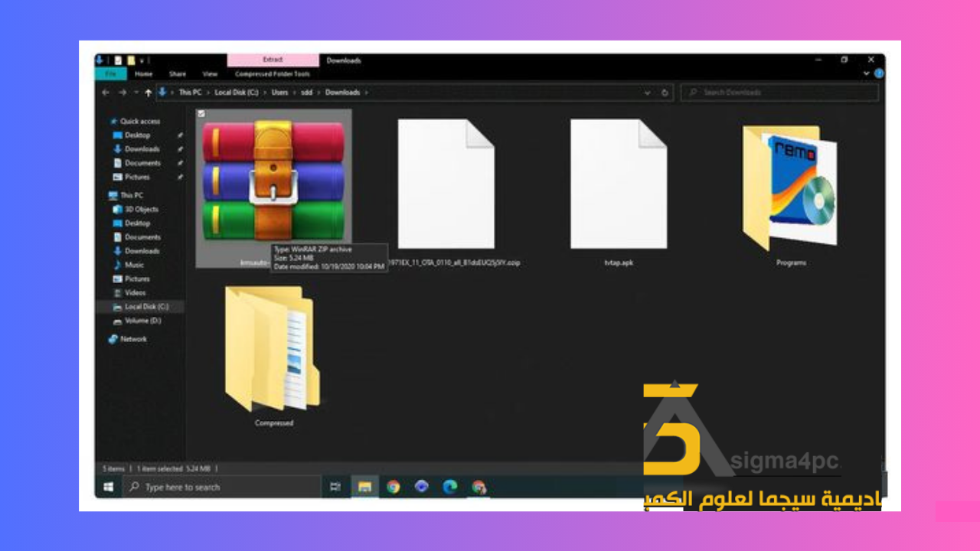Open round blue icon left of Edge

[x=421, y=487]
